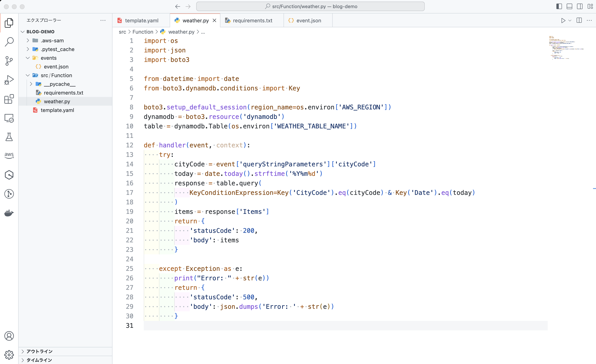Close the weather.py tab
The height and width of the screenshot is (364, 596).
[x=214, y=21]
